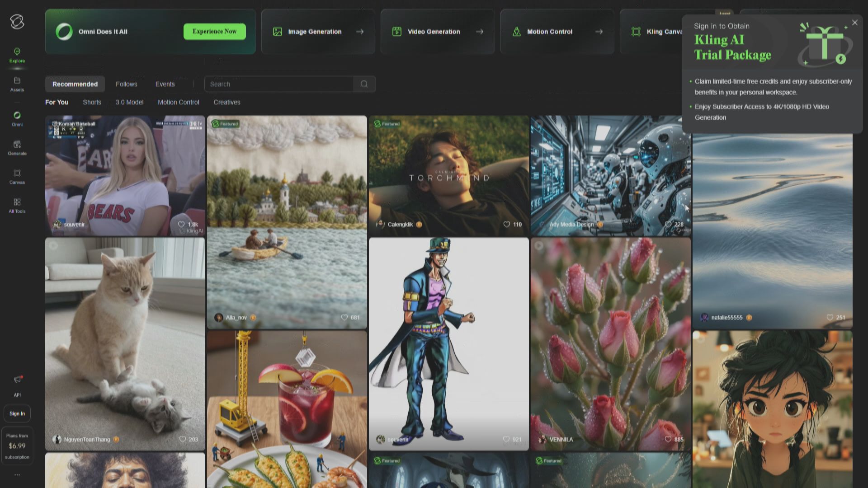Open the cocktail with crane thumbnail

coord(287,409)
